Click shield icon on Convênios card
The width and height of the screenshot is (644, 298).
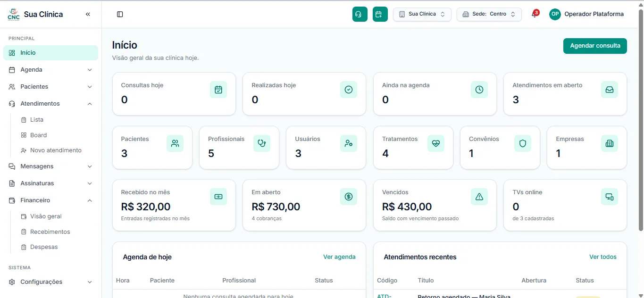tap(523, 143)
